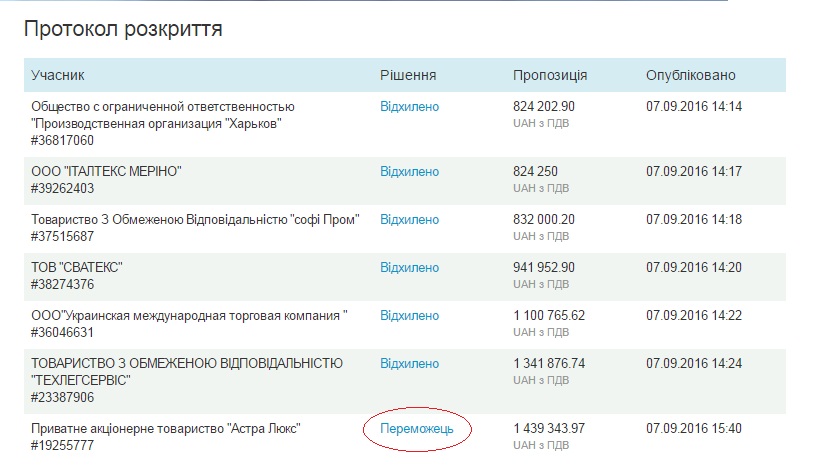The image size is (840, 474).
Task: Click 'Відхилено' for Украинская международная торговая компания
Action: 409,315
